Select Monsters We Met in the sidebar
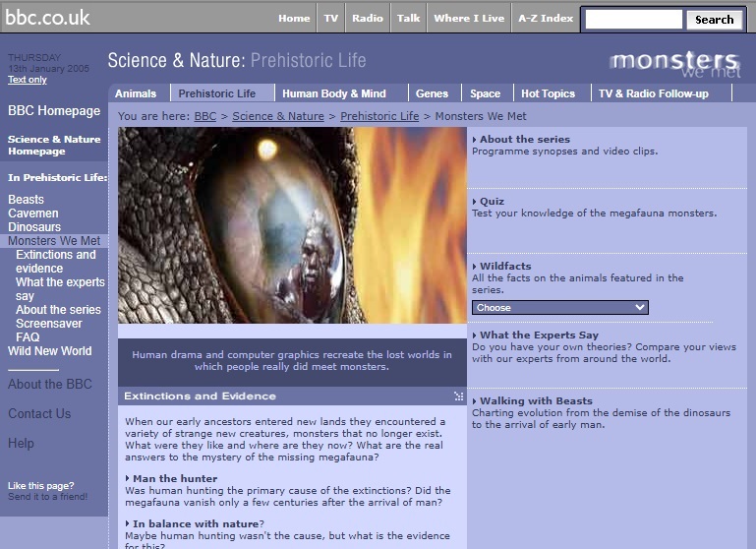756x549 pixels. coord(54,241)
